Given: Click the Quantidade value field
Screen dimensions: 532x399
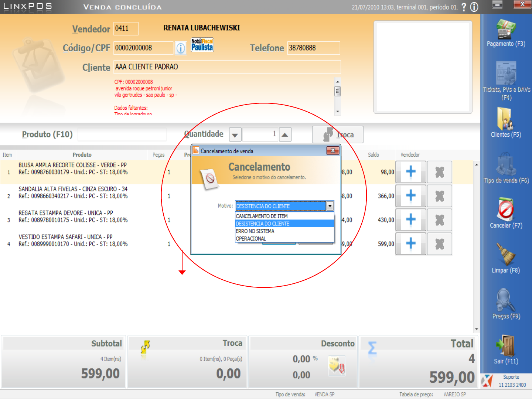Looking at the screenshot, I should click(260, 134).
